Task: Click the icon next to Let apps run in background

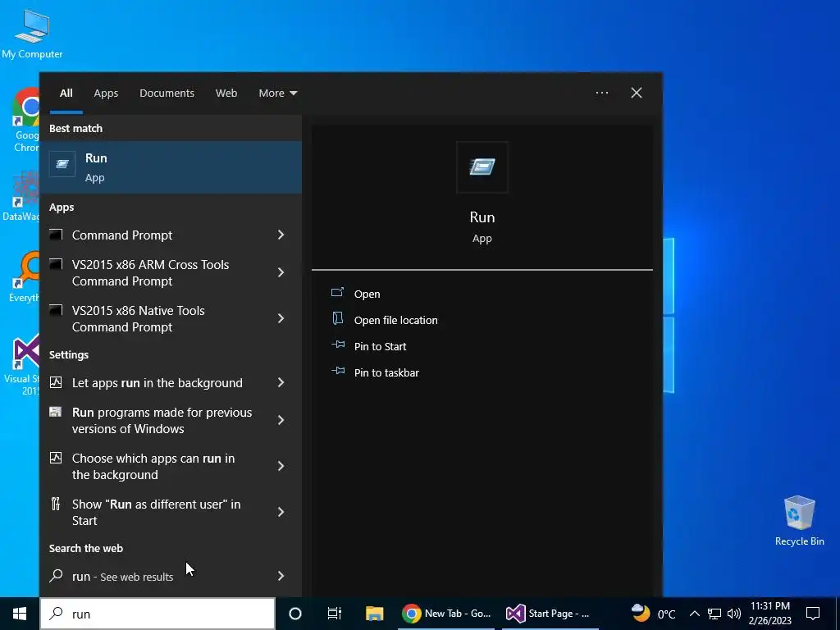Action: tap(56, 382)
